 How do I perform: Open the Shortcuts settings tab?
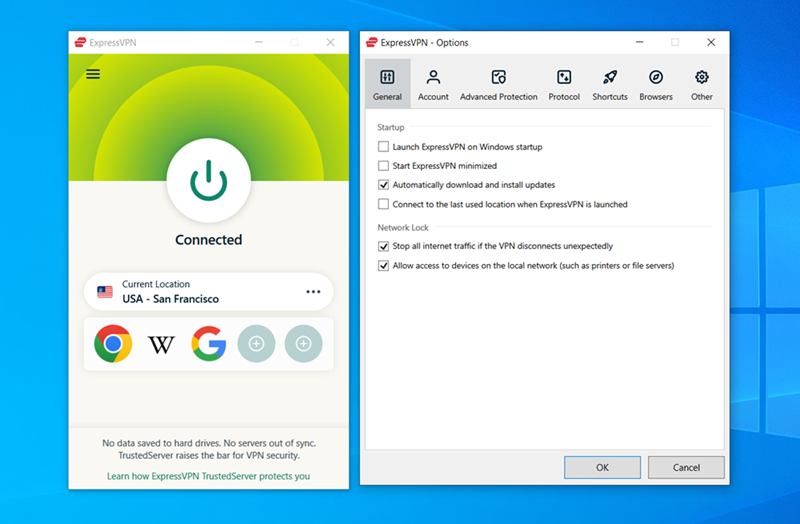(609, 85)
